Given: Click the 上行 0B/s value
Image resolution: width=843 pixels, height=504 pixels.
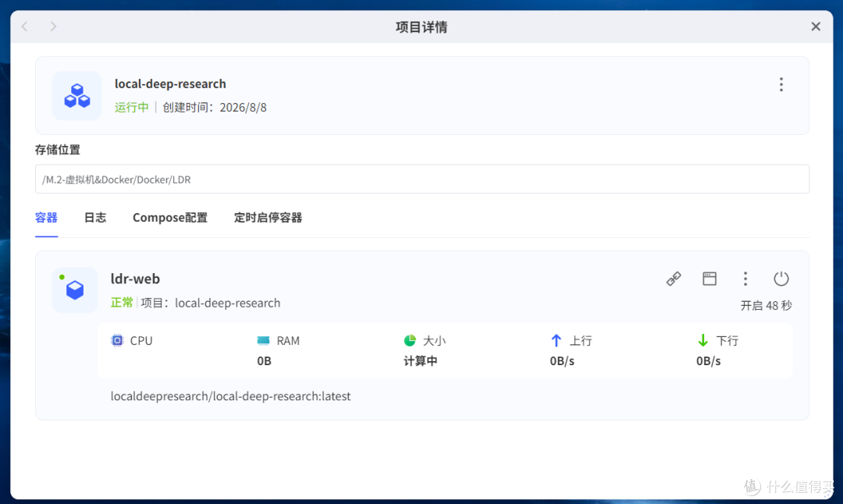Looking at the screenshot, I should tap(562, 361).
